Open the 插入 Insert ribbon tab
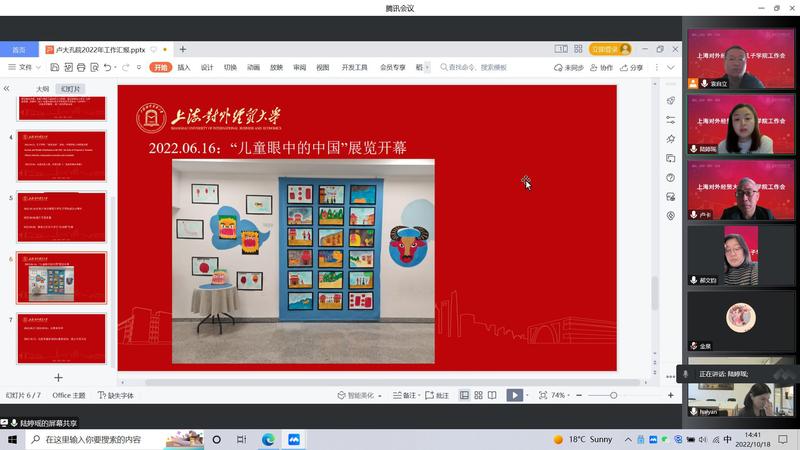The image size is (800, 450). coord(184,67)
